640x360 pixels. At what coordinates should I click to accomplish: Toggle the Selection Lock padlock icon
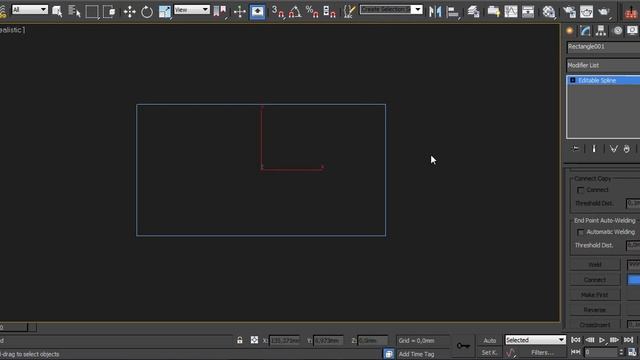[x=240, y=340]
